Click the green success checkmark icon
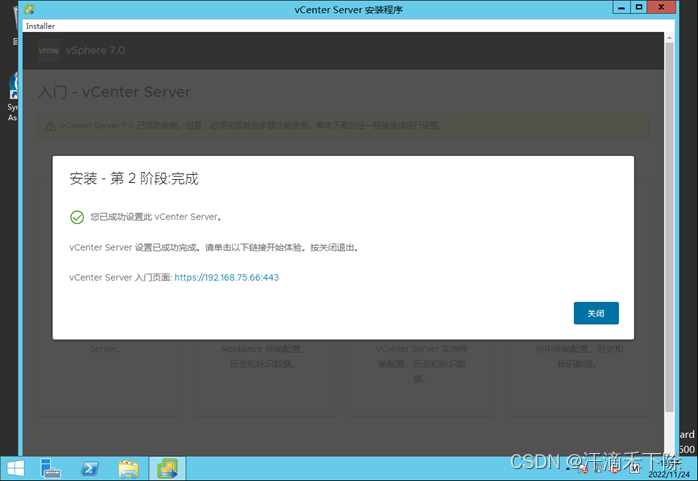Viewport: 698px width, 481px height. click(77, 216)
